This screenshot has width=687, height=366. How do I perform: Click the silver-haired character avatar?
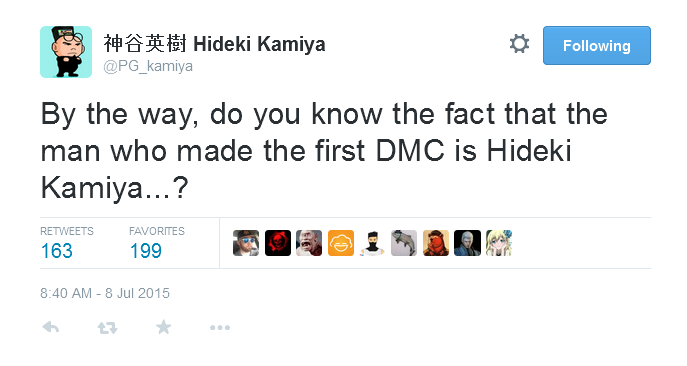(467, 243)
